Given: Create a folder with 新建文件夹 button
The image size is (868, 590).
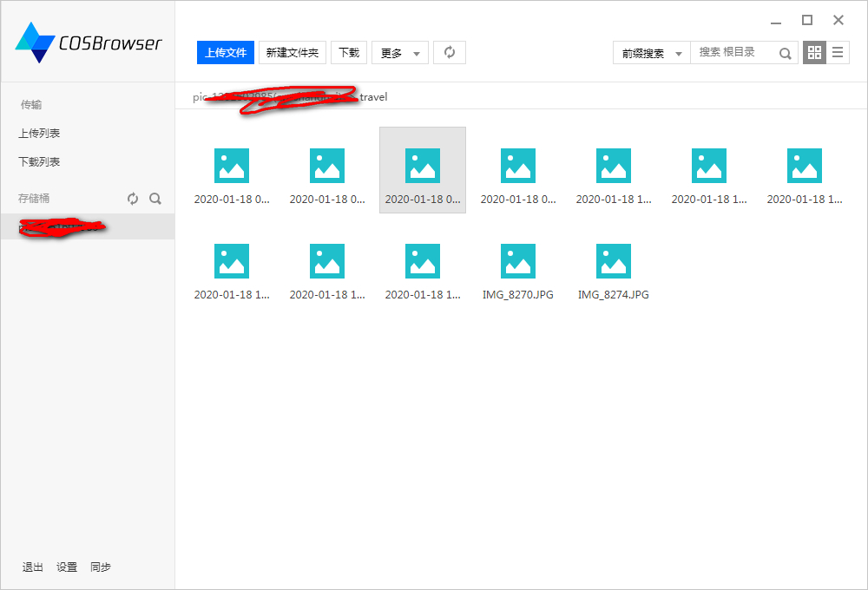Looking at the screenshot, I should (293, 53).
